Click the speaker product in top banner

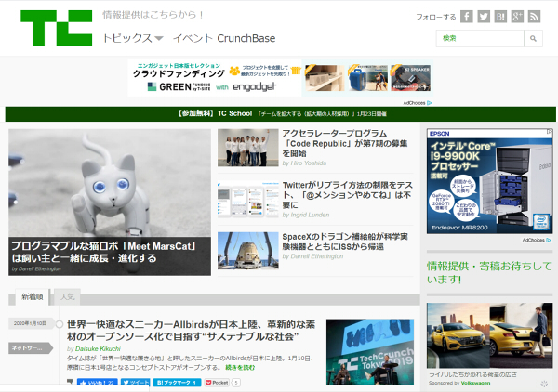tap(411, 77)
